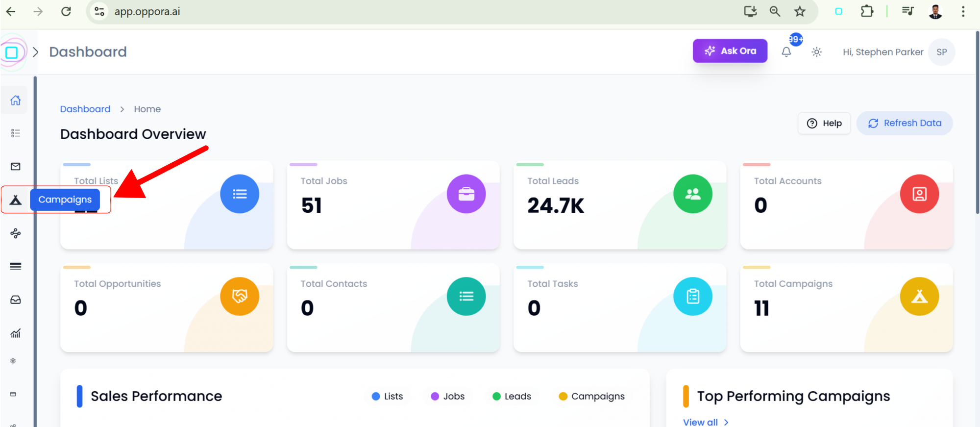Click the green Total Leads people icon
The width and height of the screenshot is (980, 427).
coord(692,194)
